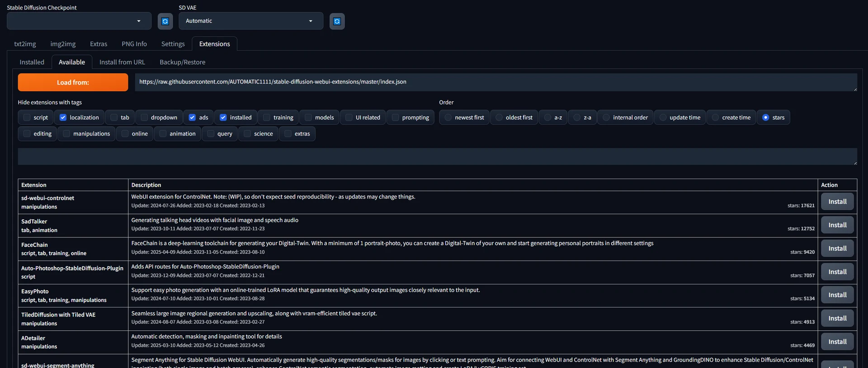Install TiledDiffusion with Tiled VAE

click(837, 318)
